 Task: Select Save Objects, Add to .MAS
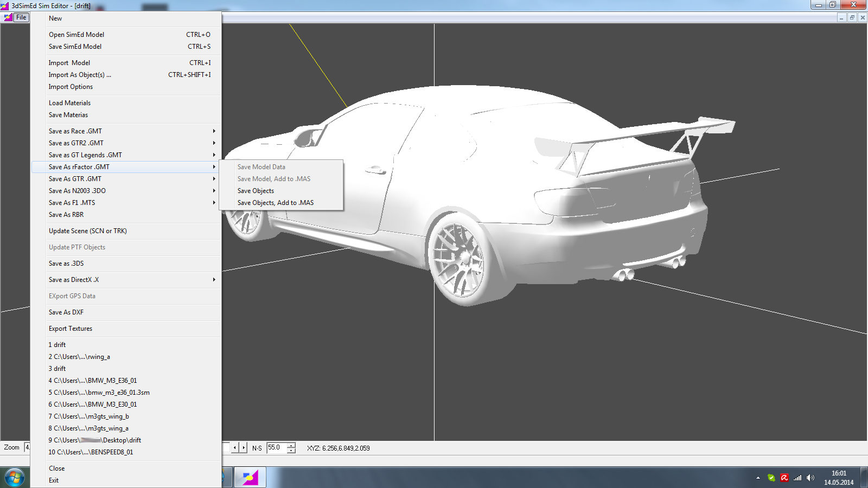point(275,203)
